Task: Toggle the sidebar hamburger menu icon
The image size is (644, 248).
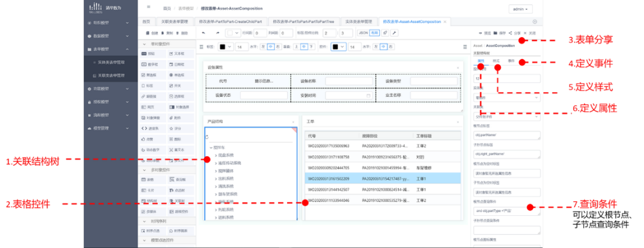Action: (x=149, y=7)
